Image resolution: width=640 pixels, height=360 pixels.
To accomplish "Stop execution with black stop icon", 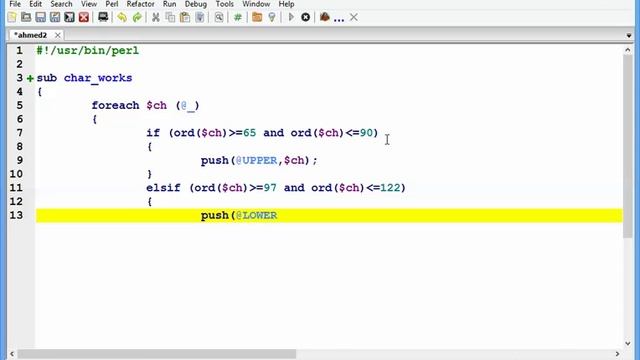I will pos(305,17).
